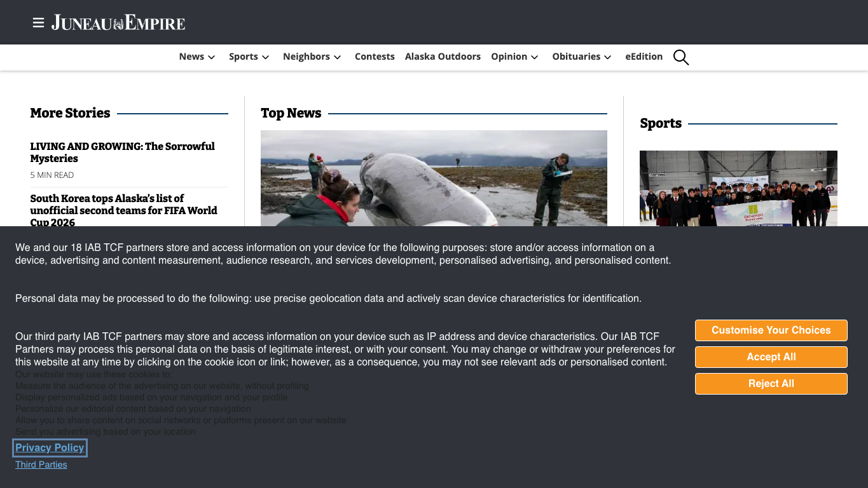Open the Obituaries menu item

(576, 57)
